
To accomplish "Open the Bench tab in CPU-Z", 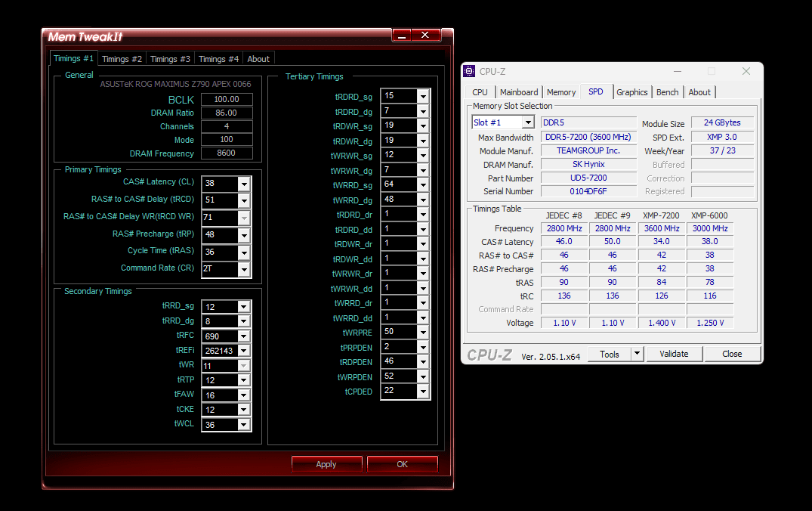I will point(668,92).
